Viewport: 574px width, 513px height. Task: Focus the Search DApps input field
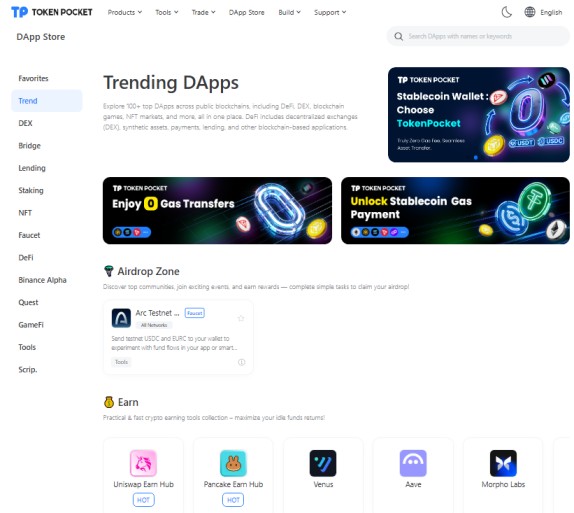(478, 36)
